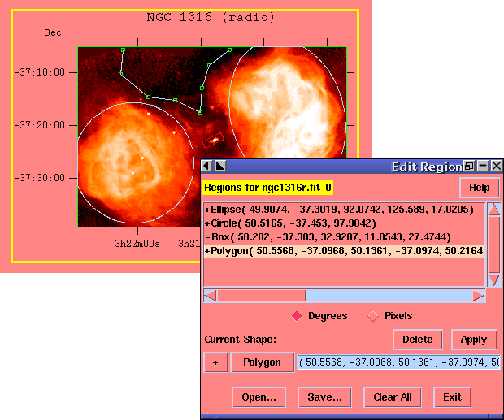Click Open... to load regions
The height and width of the screenshot is (420, 504).
click(x=259, y=397)
